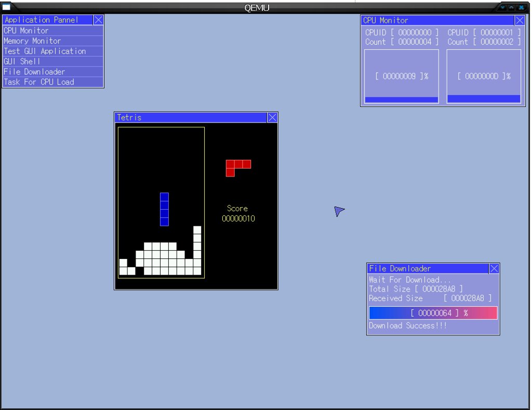Maximize the QEMU host window

[511, 7]
